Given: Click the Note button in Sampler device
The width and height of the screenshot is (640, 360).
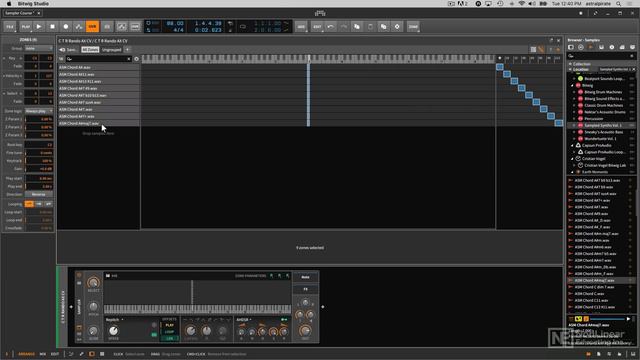Looking at the screenshot, I should coord(305,277).
